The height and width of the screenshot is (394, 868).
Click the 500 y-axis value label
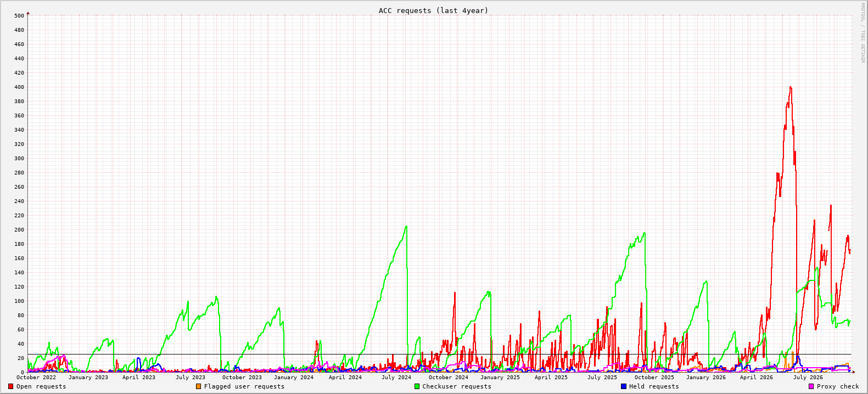click(x=19, y=16)
